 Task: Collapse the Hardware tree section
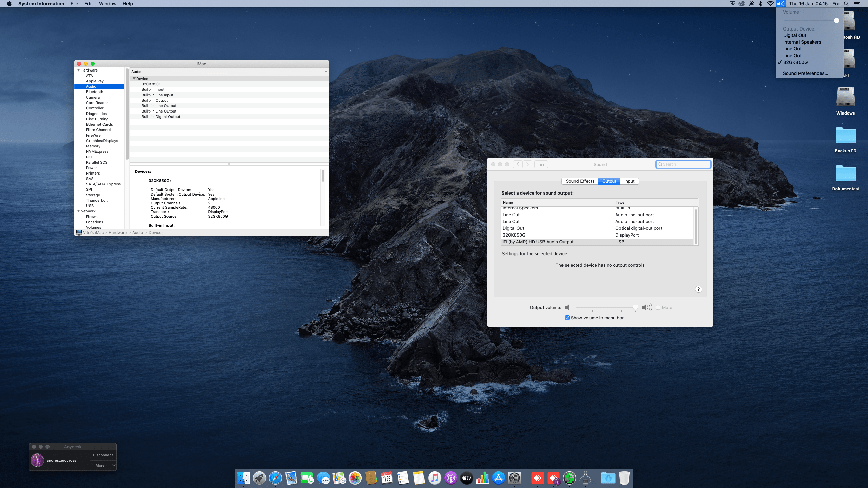click(79, 70)
